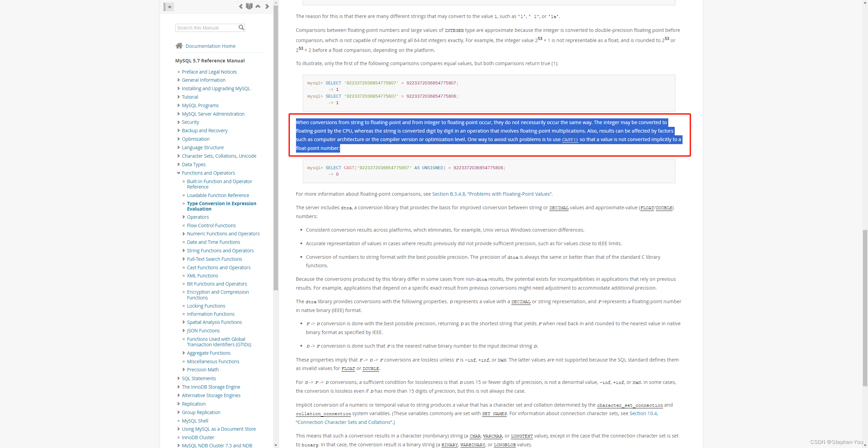This screenshot has height=448, width=868.
Task: Expand the Data Types tree node
Action: coord(179,164)
